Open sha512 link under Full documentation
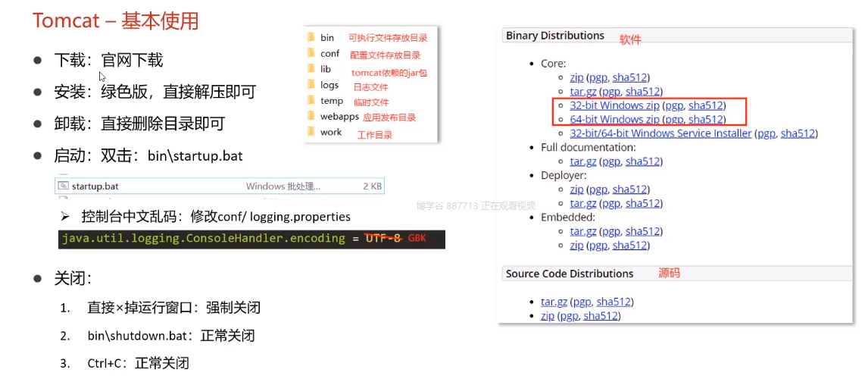The width and height of the screenshot is (868, 379). point(643,161)
